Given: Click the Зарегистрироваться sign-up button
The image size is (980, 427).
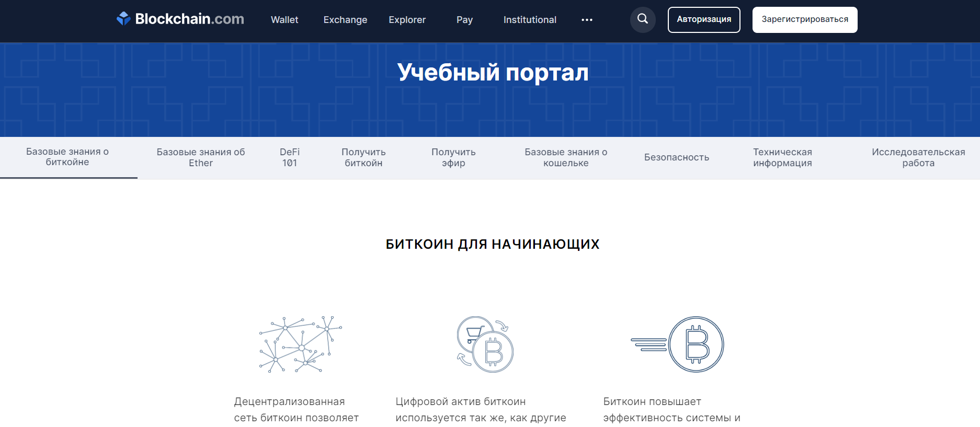Looking at the screenshot, I should click(x=805, y=20).
